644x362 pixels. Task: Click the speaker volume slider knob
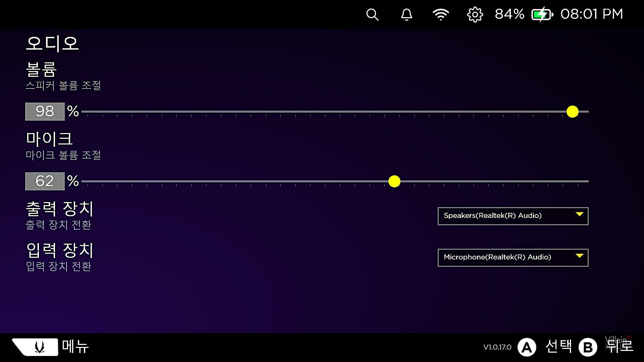pos(572,112)
